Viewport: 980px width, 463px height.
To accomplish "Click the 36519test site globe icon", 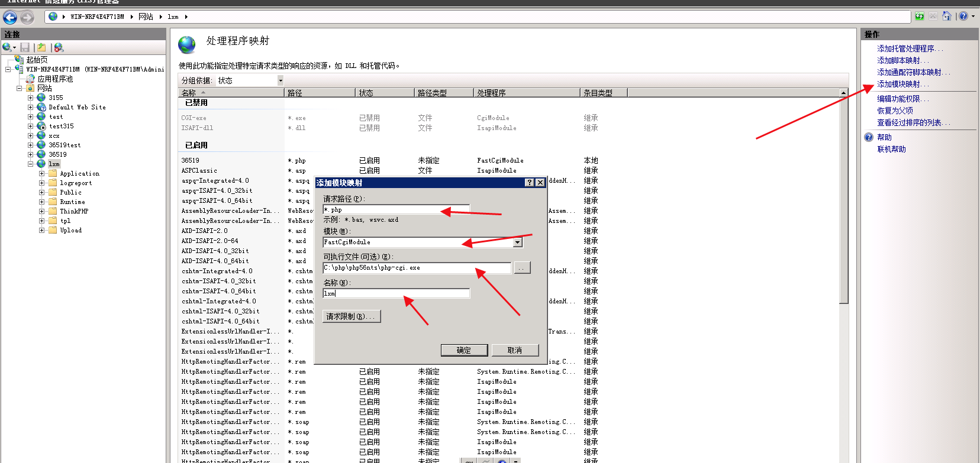I will tap(41, 145).
